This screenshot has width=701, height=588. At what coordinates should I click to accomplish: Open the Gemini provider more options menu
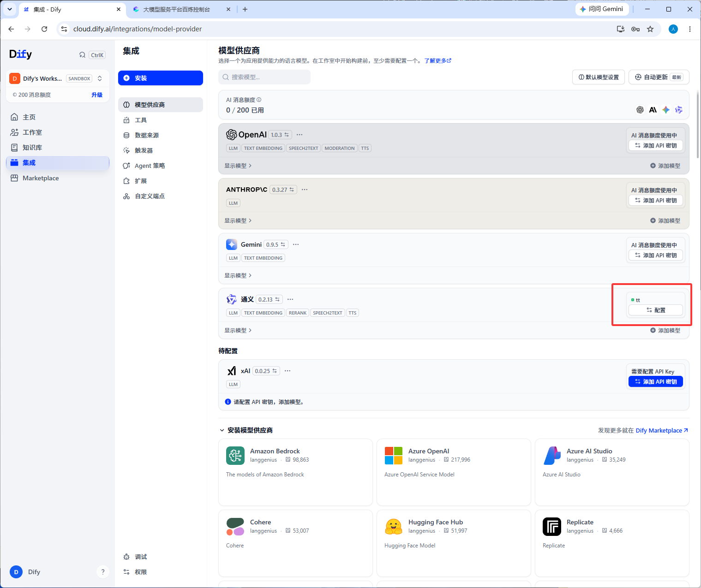pyautogui.click(x=296, y=244)
